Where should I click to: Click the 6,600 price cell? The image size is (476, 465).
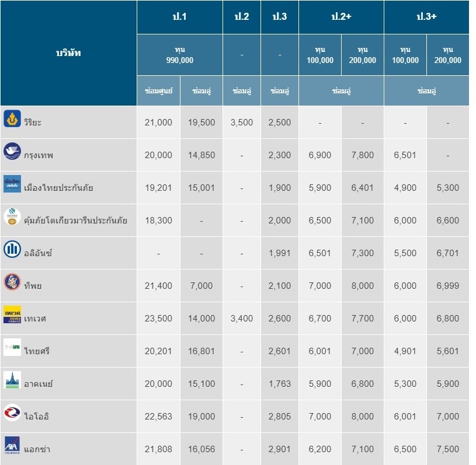point(448,221)
